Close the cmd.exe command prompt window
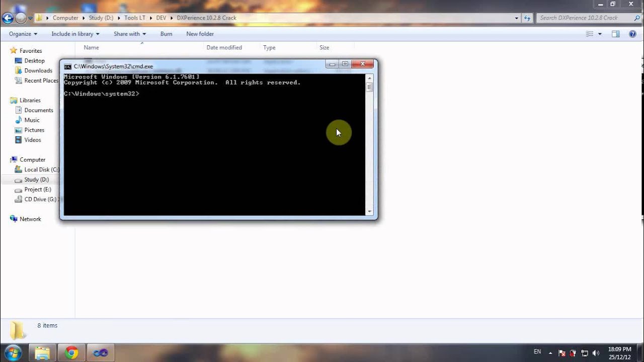Screen dimensions: 644x362 click(x=362, y=64)
